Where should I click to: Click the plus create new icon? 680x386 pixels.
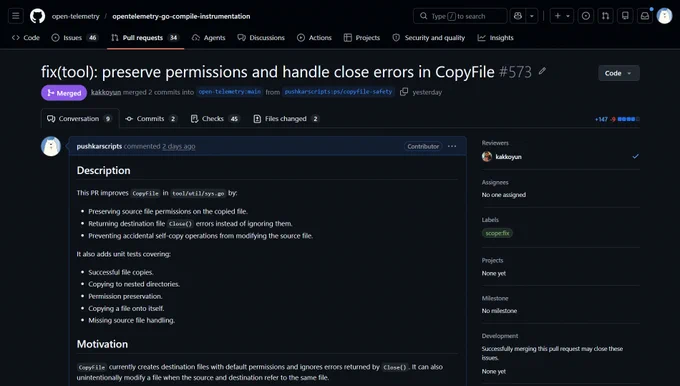point(557,16)
